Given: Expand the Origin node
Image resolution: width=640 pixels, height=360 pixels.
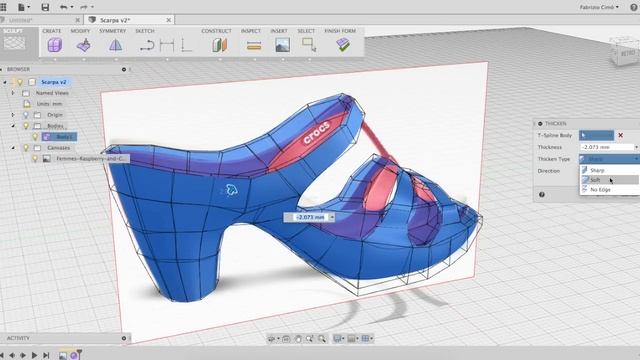Looking at the screenshot, I should click(13, 115).
